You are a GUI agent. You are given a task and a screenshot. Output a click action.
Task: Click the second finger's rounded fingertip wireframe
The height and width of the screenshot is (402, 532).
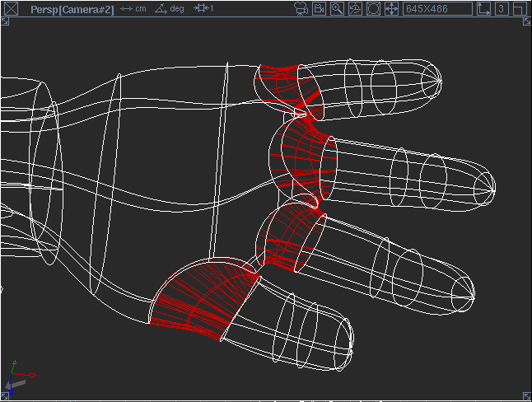click(484, 189)
